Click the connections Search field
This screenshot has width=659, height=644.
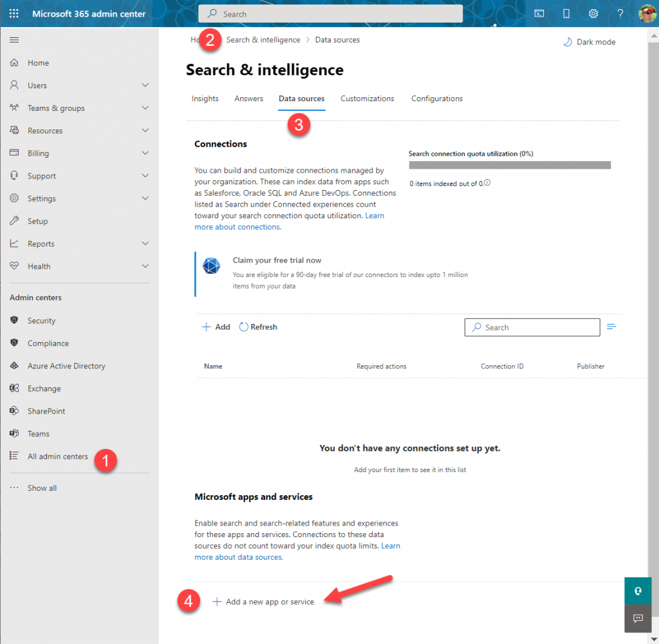pyautogui.click(x=532, y=327)
